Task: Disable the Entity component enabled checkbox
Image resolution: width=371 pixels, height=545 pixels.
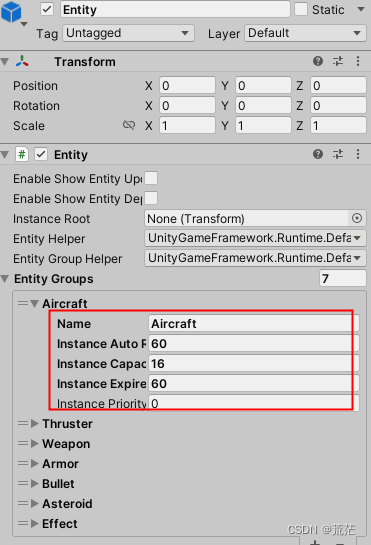Action: [41, 154]
